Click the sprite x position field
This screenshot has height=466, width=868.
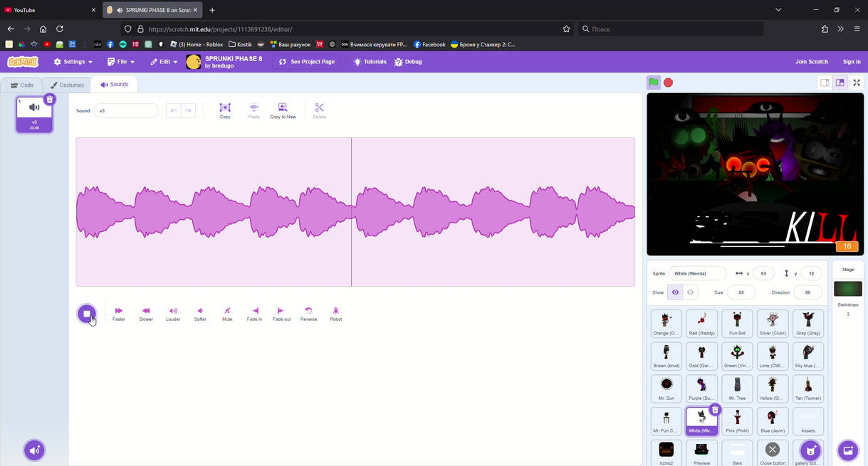[763, 273]
